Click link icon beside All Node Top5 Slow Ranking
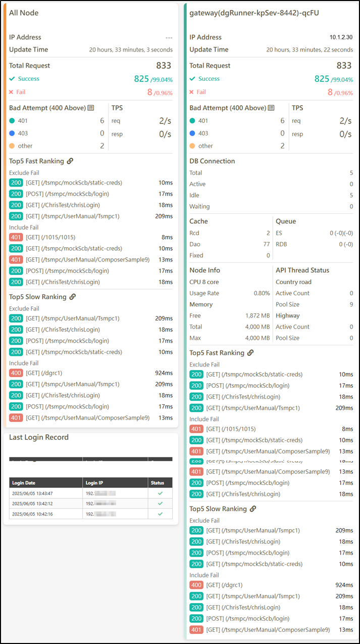Screen dimensions: 360x644 tap(72, 297)
